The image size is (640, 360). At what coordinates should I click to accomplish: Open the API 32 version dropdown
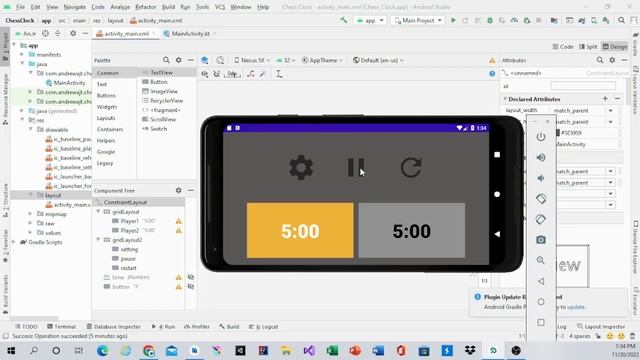tap(286, 60)
